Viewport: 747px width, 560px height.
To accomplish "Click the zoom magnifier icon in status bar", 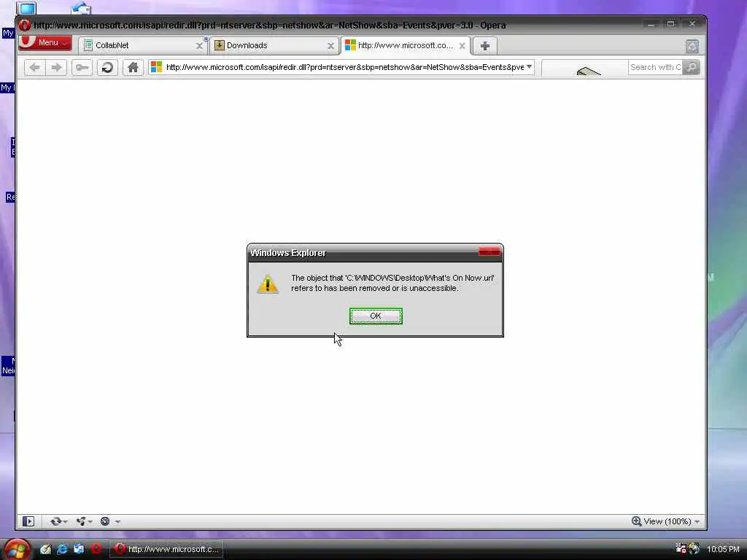I will (636, 521).
